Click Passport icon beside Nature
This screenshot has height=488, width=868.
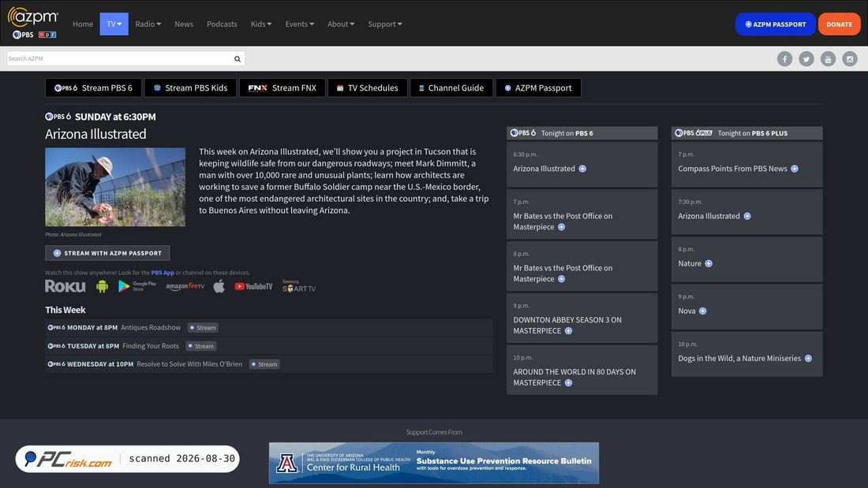(709, 263)
